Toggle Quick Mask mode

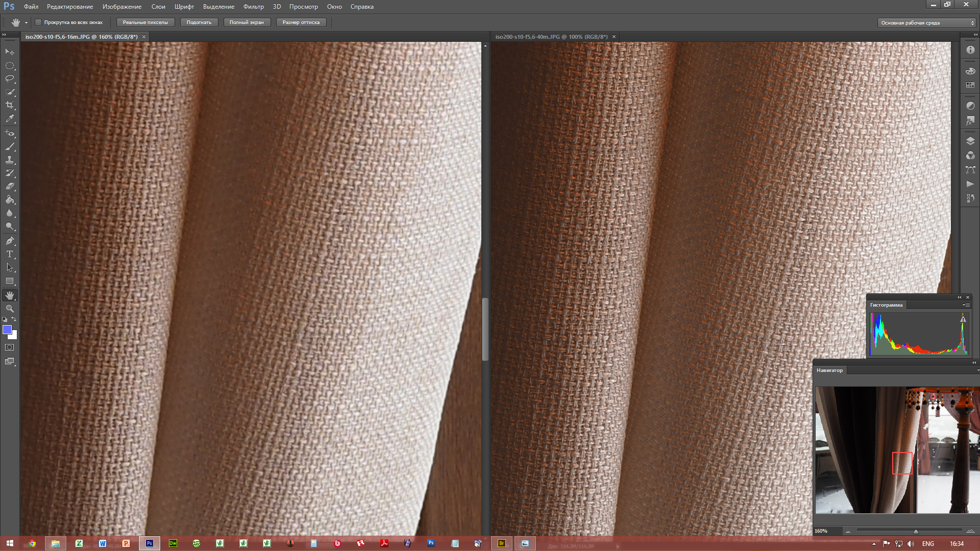(x=10, y=347)
